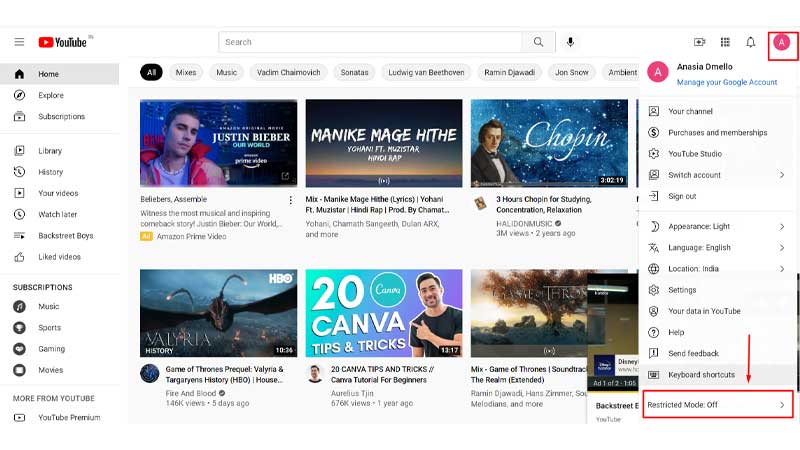Open the create video camera icon
This screenshot has width=800, height=450.
click(699, 42)
